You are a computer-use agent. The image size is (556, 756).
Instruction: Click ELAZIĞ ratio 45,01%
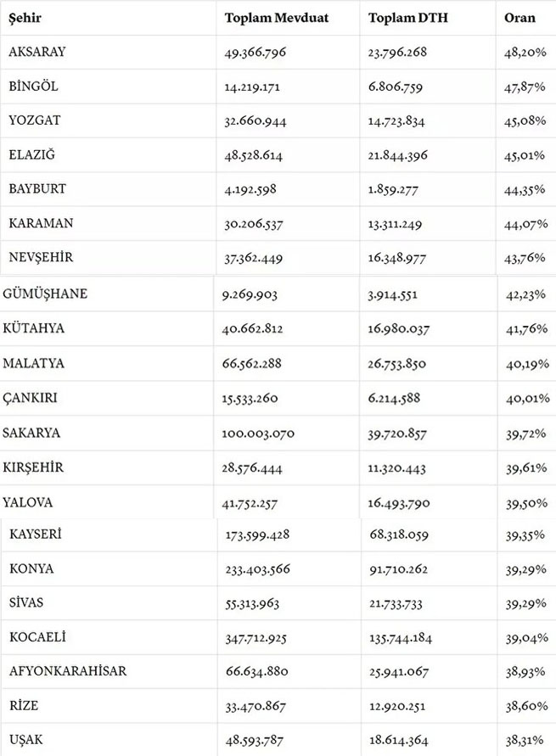pos(525,155)
